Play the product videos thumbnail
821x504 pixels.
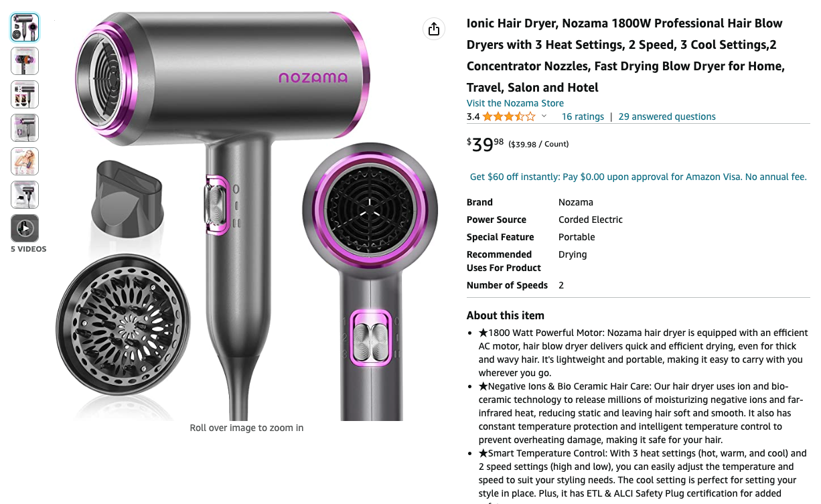[x=25, y=228]
